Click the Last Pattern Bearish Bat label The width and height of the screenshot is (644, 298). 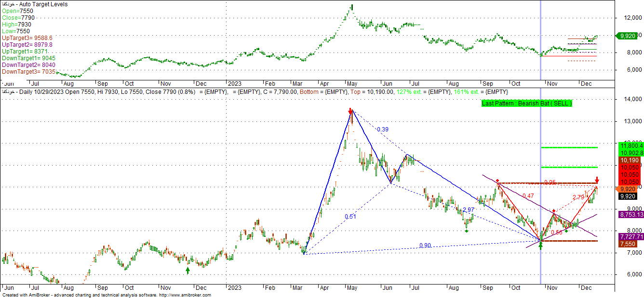pyautogui.click(x=527, y=104)
